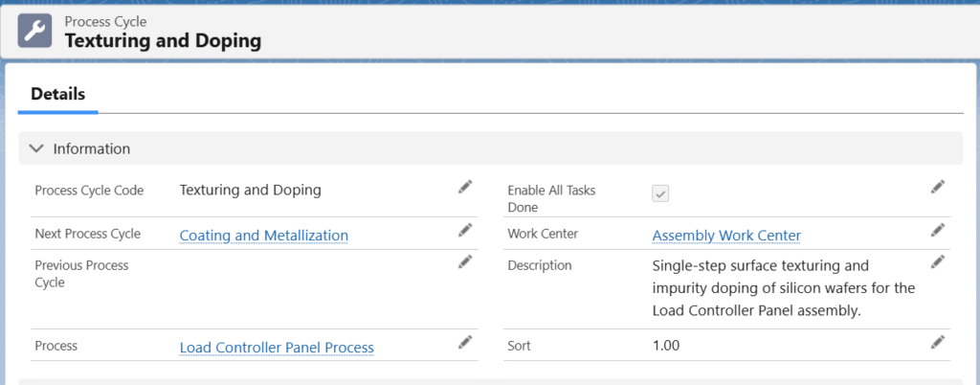The height and width of the screenshot is (385, 980).
Task: Click the Work Center edit pencil icon
Action: click(x=938, y=230)
